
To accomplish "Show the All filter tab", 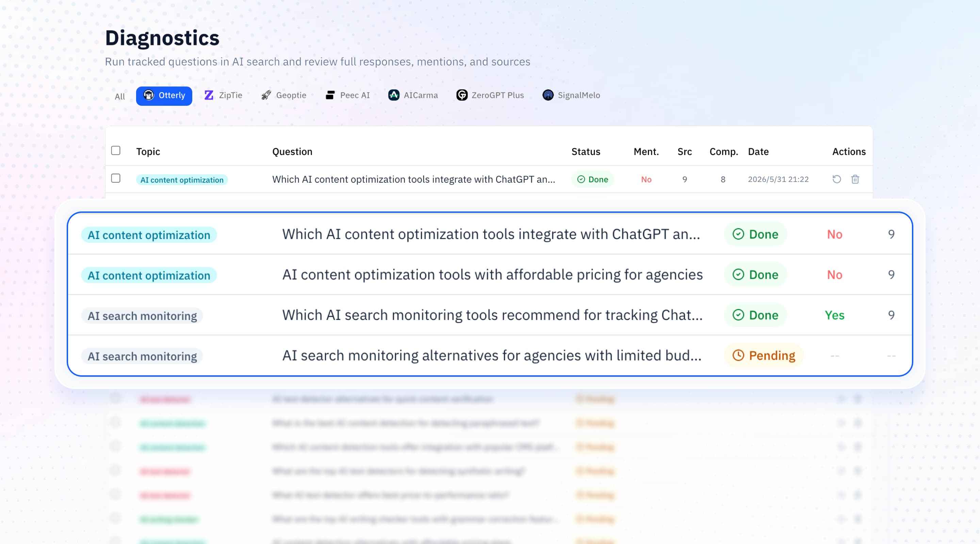I will tap(120, 97).
